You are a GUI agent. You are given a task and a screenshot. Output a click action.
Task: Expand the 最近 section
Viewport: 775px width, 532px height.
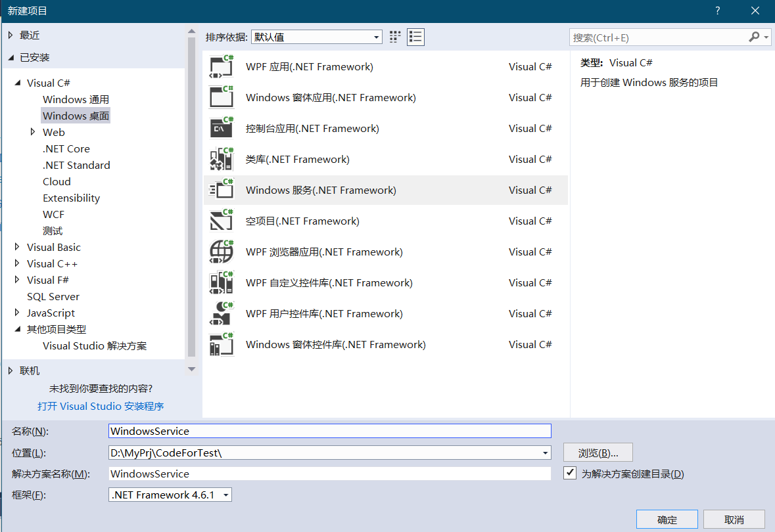11,35
